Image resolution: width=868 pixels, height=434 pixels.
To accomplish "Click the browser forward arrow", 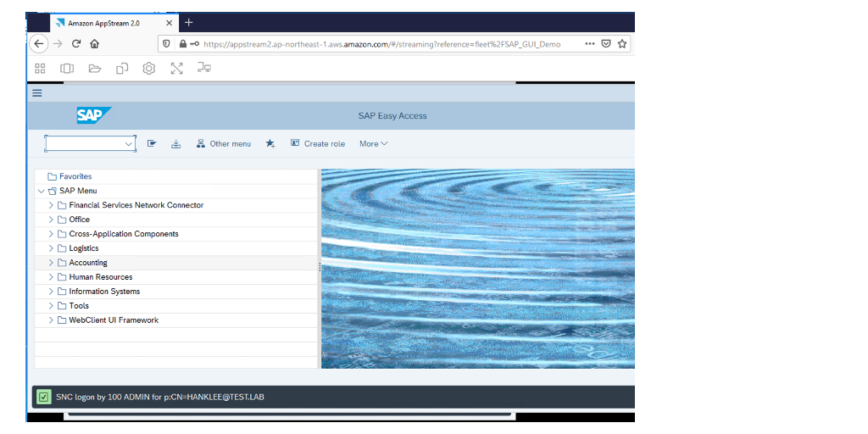I will (x=58, y=44).
